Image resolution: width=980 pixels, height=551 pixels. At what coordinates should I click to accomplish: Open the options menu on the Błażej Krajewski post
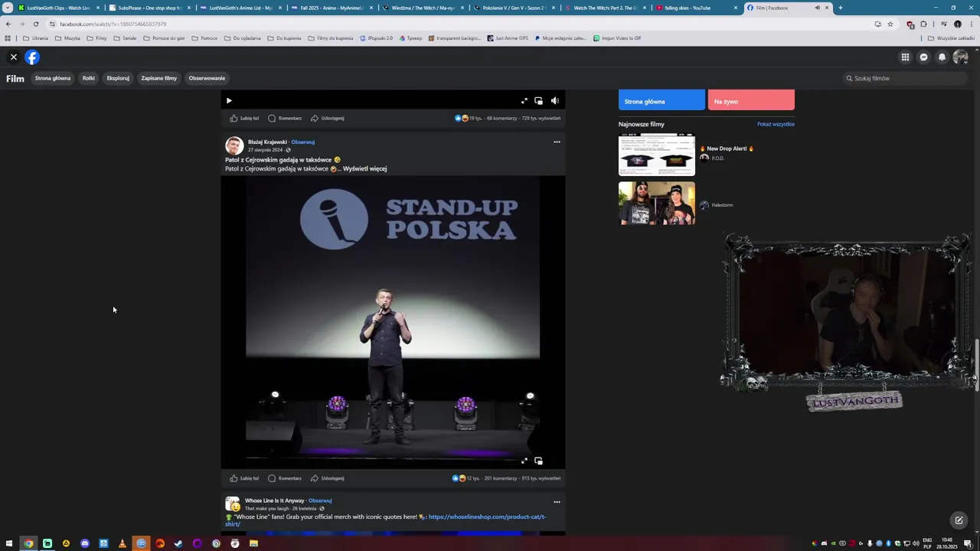(557, 142)
